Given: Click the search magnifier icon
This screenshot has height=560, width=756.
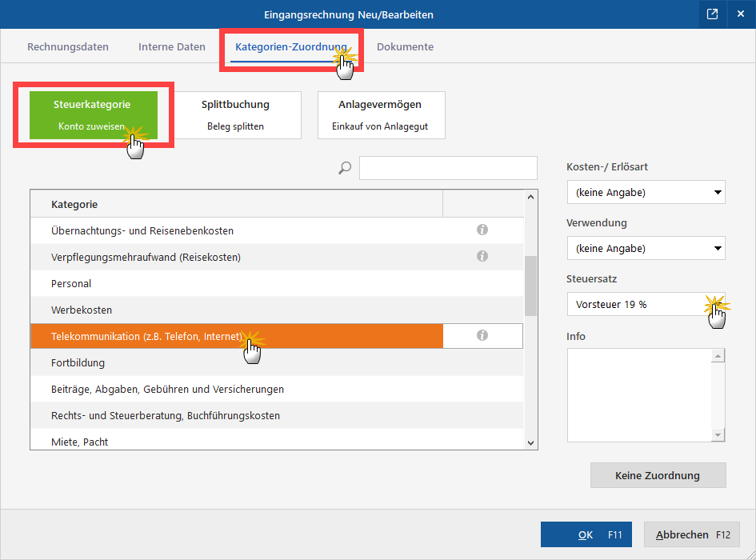Looking at the screenshot, I should (345, 168).
